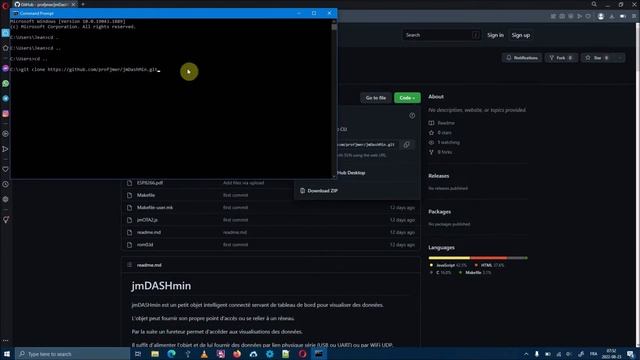Click the Command Prompt vertical scrollbar
Screen dimensions: 640x360
tap(334, 98)
